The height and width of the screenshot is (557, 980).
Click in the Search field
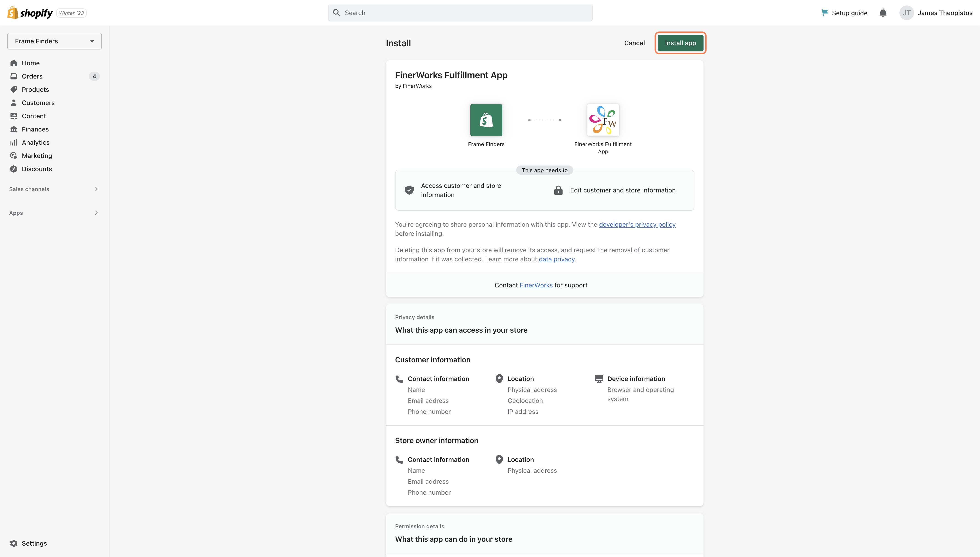click(460, 13)
